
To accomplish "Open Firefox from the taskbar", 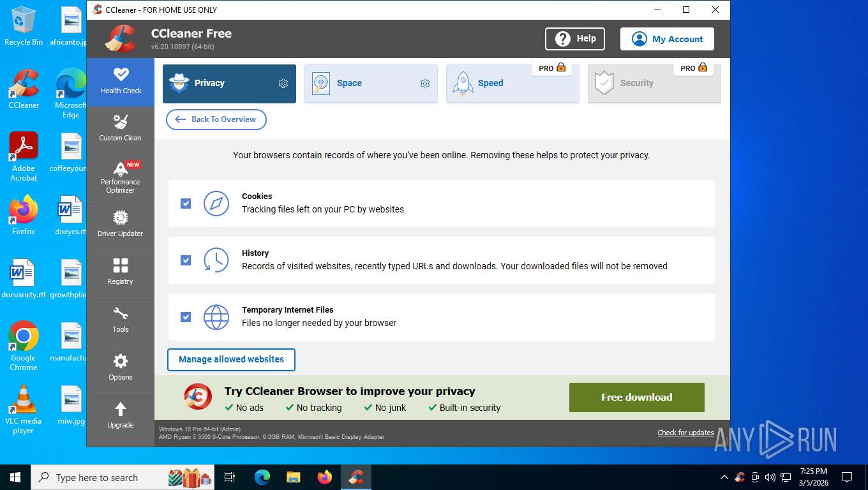I will [325, 477].
